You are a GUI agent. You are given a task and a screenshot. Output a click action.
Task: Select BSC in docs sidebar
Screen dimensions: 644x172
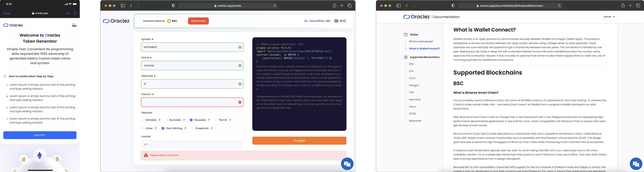pos(411,64)
